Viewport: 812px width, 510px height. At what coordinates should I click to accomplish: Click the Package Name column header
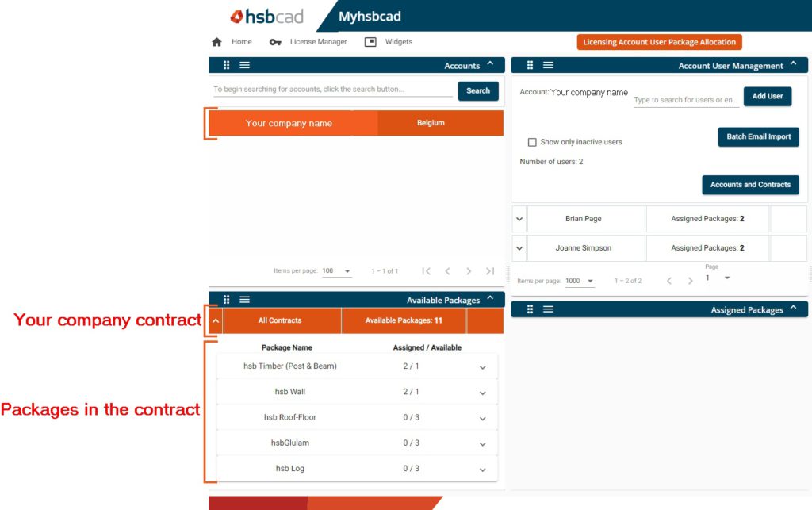point(287,347)
